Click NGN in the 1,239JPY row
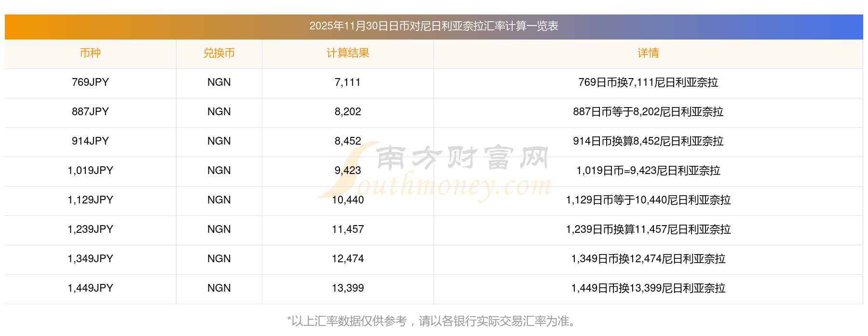Screen dimensions: 868x336 point(219,229)
